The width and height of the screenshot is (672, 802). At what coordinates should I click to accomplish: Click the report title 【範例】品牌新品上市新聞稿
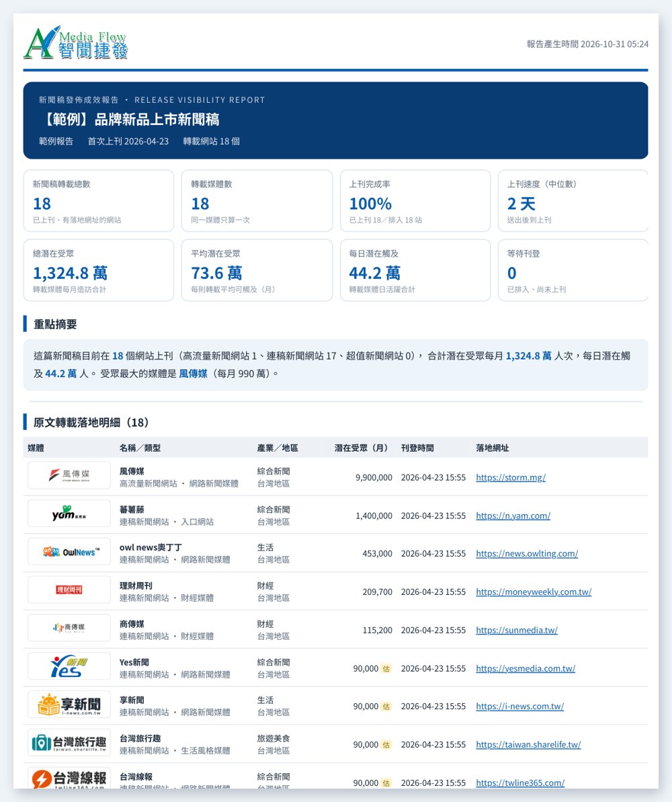[130, 120]
